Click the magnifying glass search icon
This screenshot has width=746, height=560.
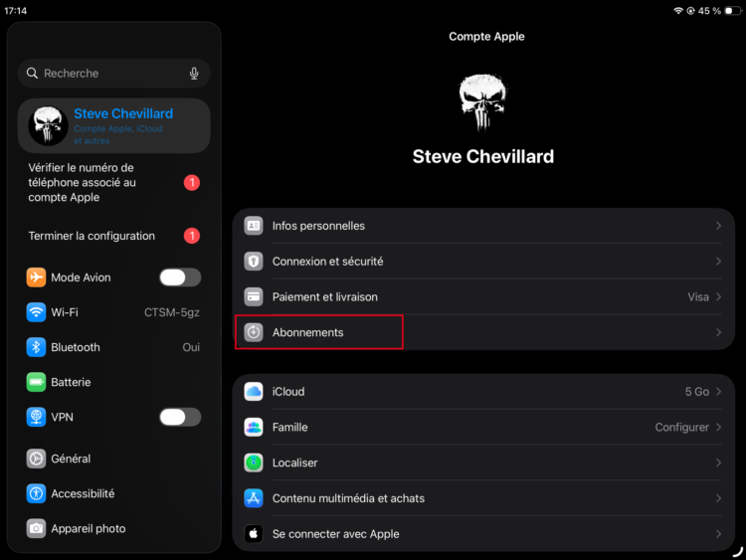[32, 74]
